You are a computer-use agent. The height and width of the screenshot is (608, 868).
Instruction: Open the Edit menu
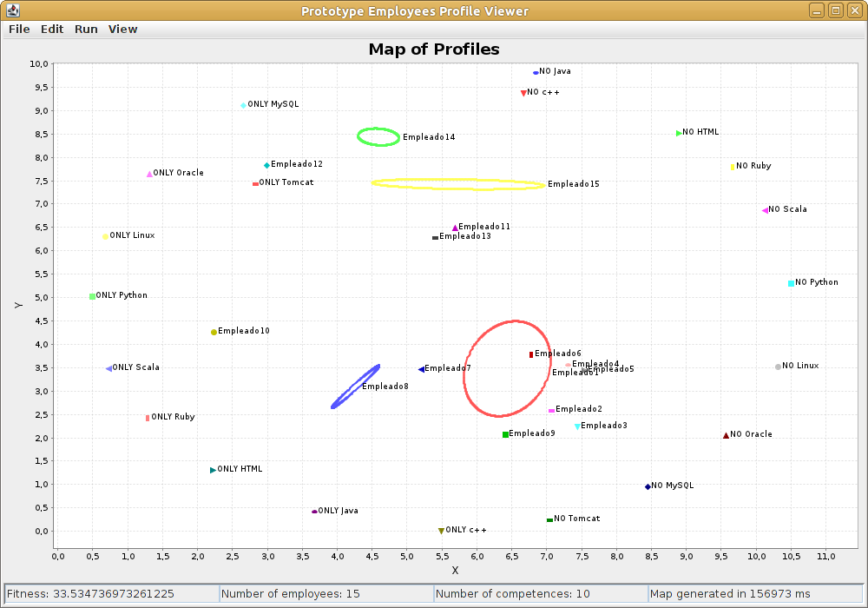(52, 30)
